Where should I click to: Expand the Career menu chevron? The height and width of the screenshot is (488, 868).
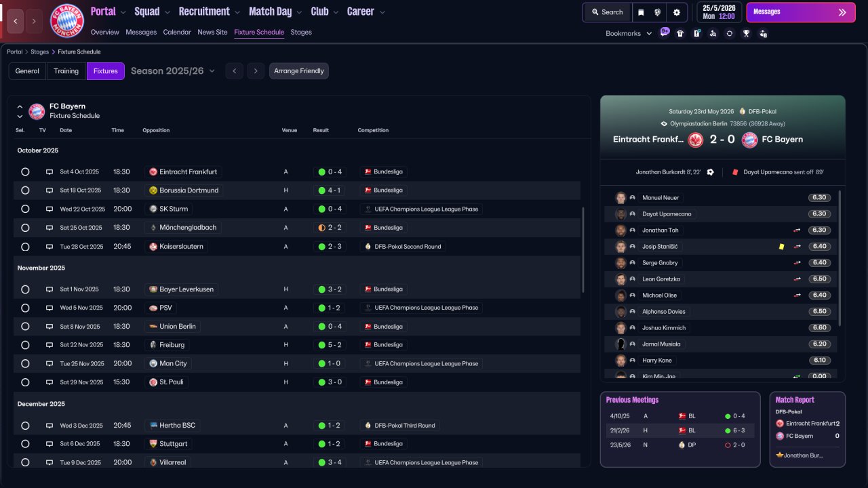[x=382, y=12]
